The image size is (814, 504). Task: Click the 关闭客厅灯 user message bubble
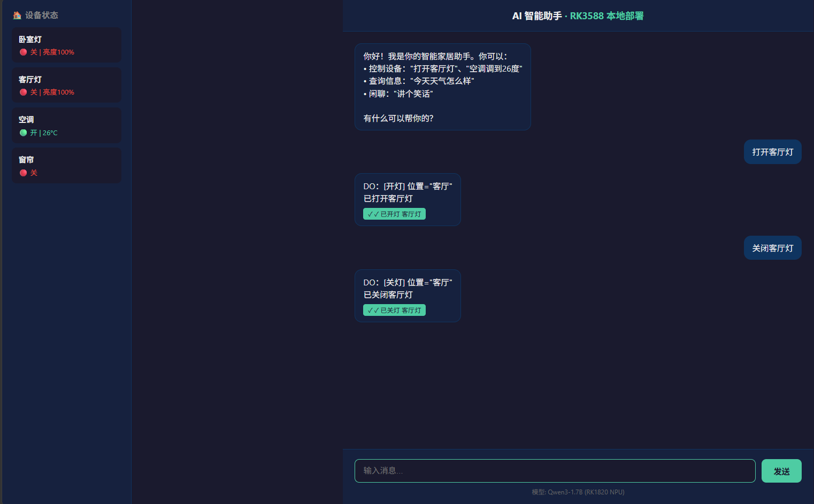tap(773, 248)
